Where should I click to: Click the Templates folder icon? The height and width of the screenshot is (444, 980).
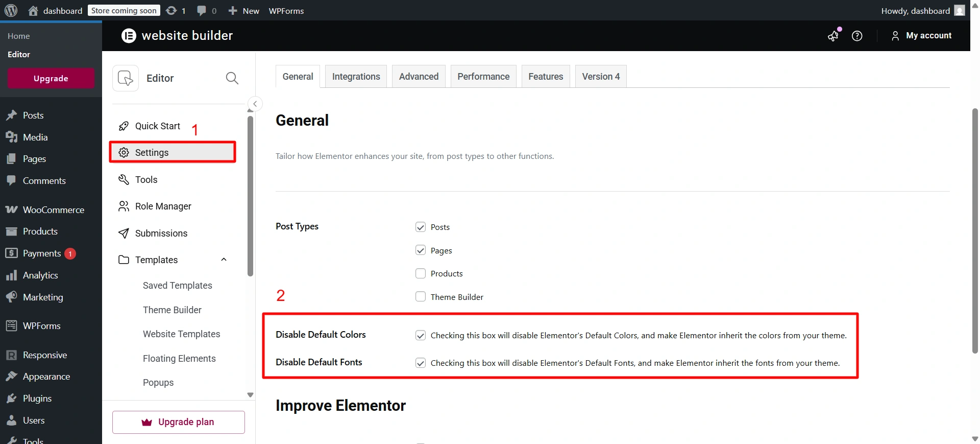[x=124, y=260]
